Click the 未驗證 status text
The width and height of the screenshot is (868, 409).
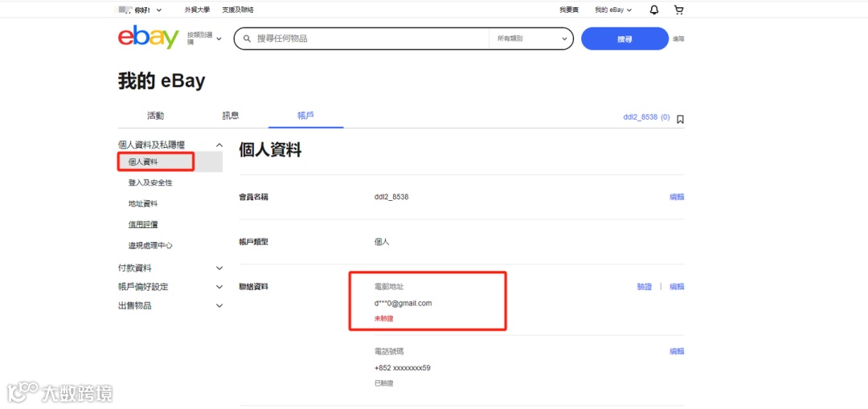(x=384, y=319)
